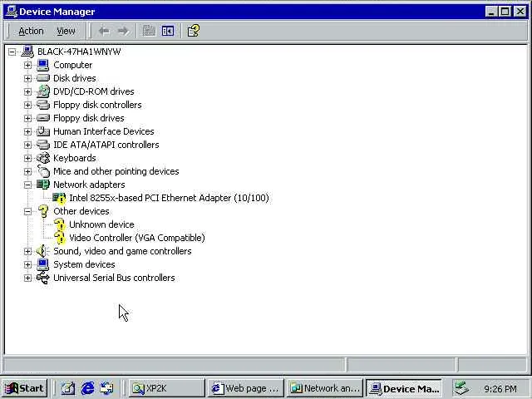This screenshot has height=399, width=532.
Task: Click the Back arrow toolbar button
Action: click(104, 32)
